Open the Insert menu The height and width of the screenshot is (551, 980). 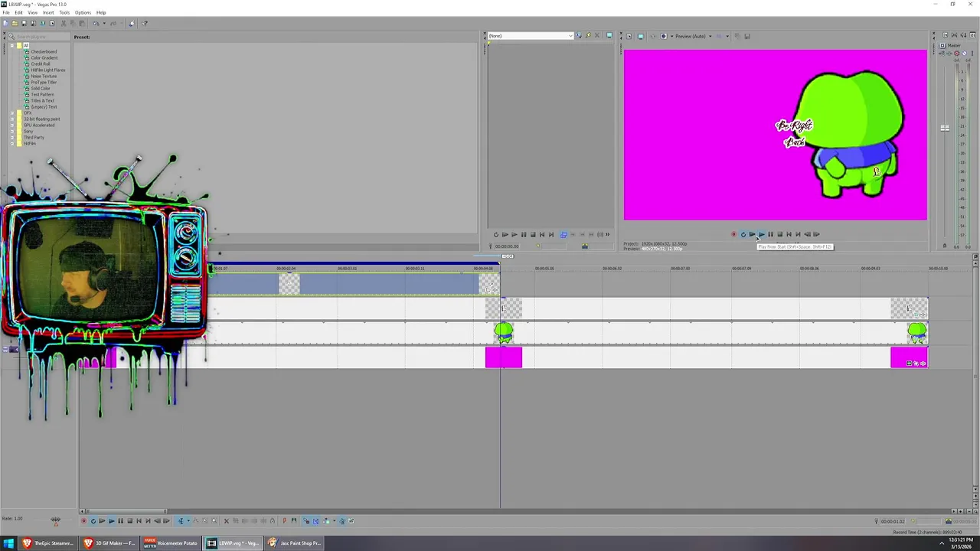click(x=48, y=12)
